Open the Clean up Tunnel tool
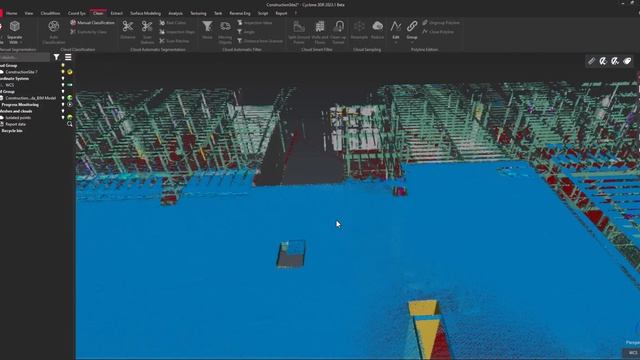The height and width of the screenshot is (360, 640). pyautogui.click(x=338, y=32)
